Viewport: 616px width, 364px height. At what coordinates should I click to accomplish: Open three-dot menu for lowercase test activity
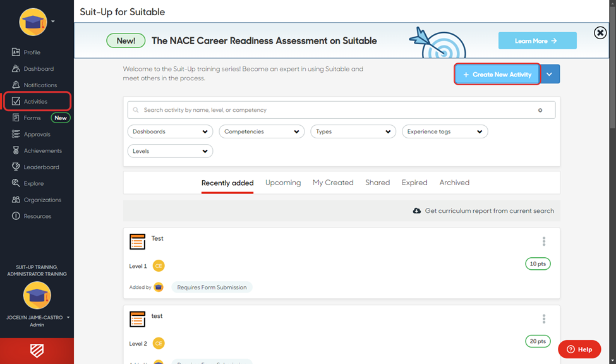tap(544, 318)
